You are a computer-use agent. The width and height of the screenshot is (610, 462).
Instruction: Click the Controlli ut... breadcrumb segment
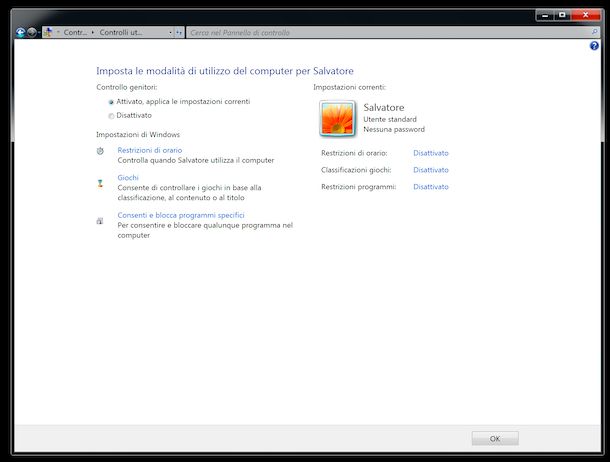click(x=121, y=32)
